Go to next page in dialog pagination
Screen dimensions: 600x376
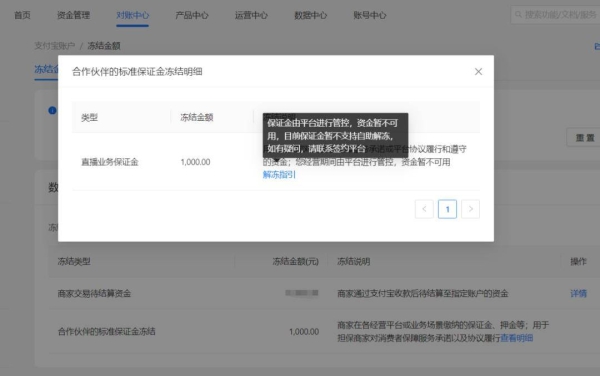coord(471,209)
